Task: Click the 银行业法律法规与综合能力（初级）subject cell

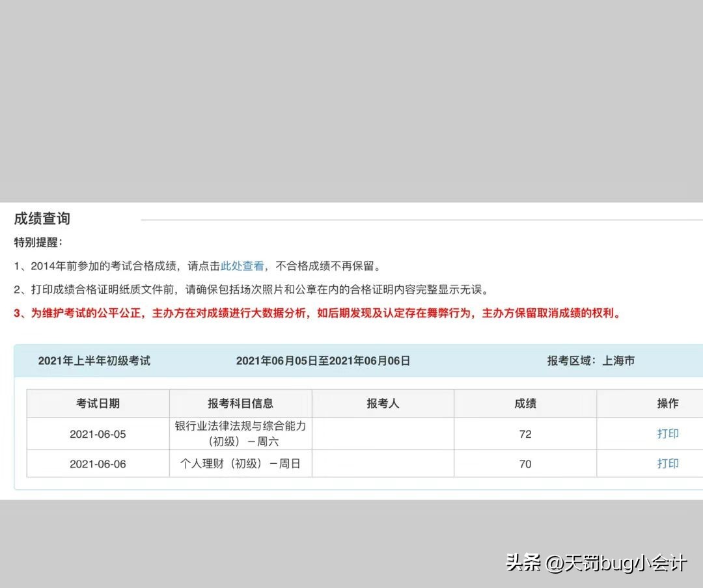Action: click(x=240, y=434)
